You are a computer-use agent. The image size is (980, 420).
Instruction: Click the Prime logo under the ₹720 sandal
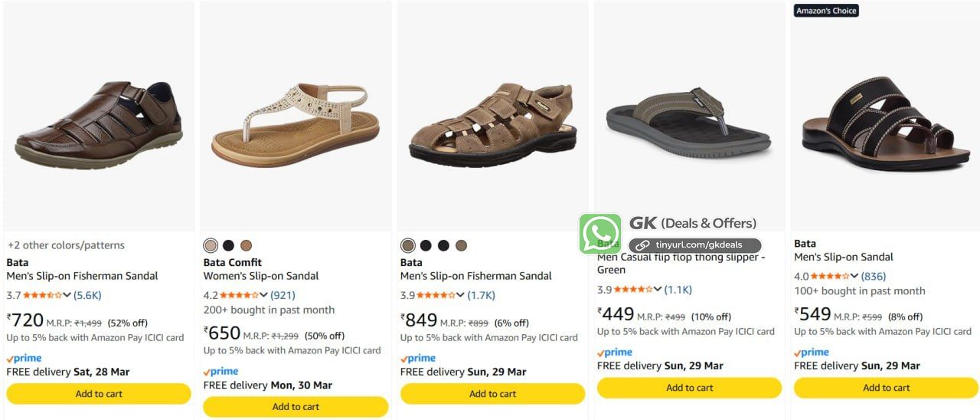[x=24, y=358]
